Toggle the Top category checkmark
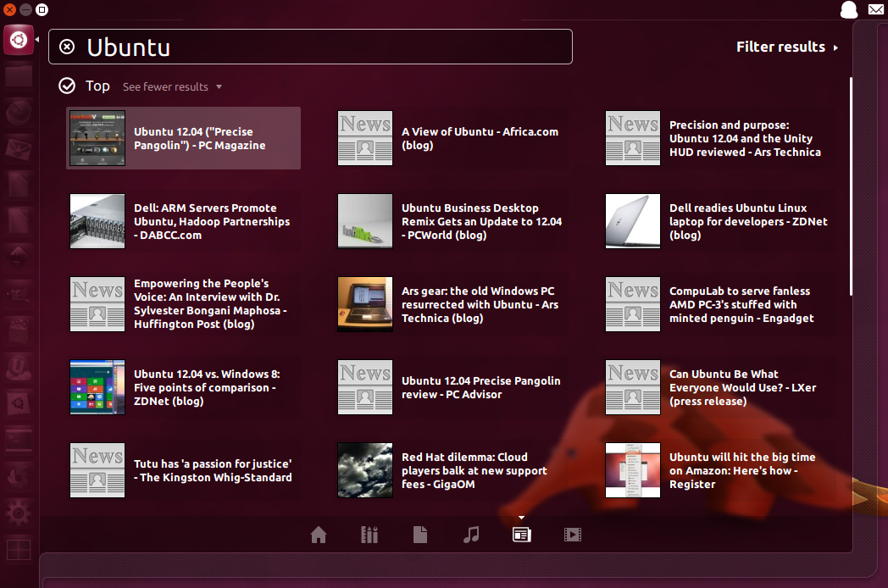888x588 pixels. coord(67,86)
